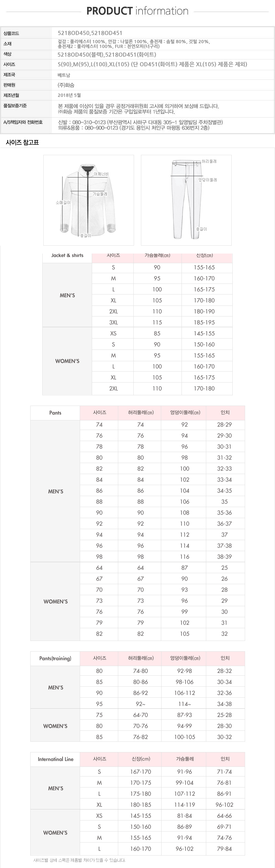The height and width of the screenshot is (868, 275).
Task: Click the PRODUCT information heading
Action: (x=137, y=11)
